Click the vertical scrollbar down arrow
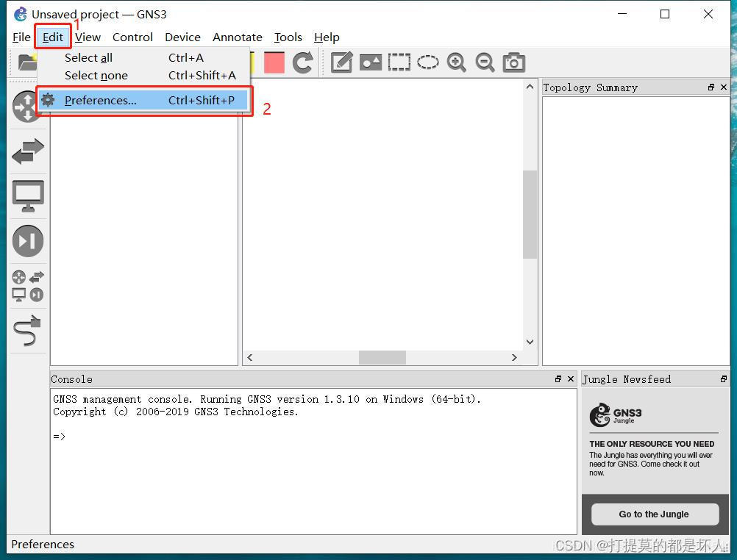The height and width of the screenshot is (560, 737). point(530,342)
